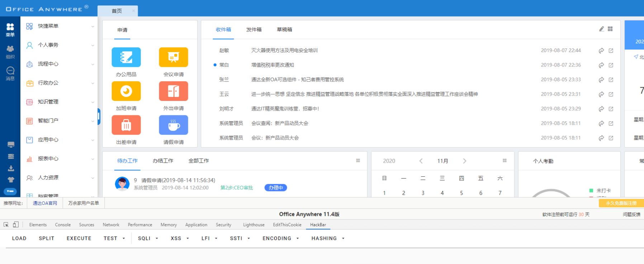Click the 加班申请 overtime icon

(x=126, y=91)
